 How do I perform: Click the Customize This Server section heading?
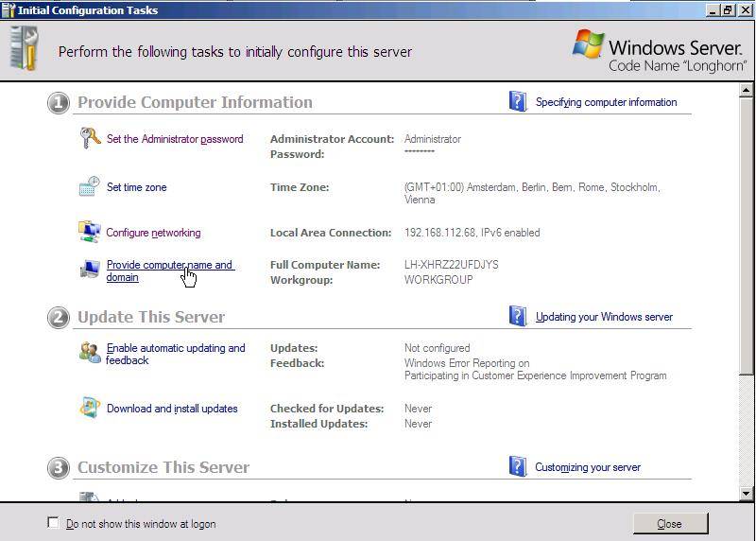(163, 467)
